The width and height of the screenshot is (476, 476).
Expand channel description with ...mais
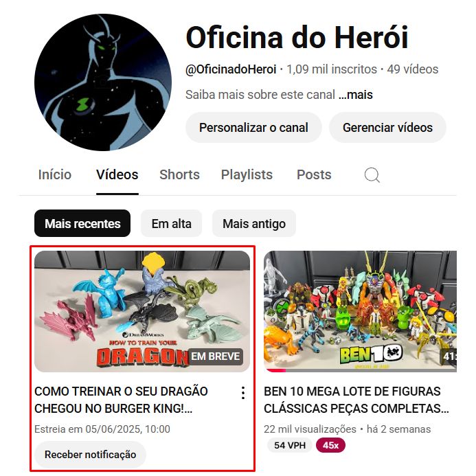[x=356, y=95]
